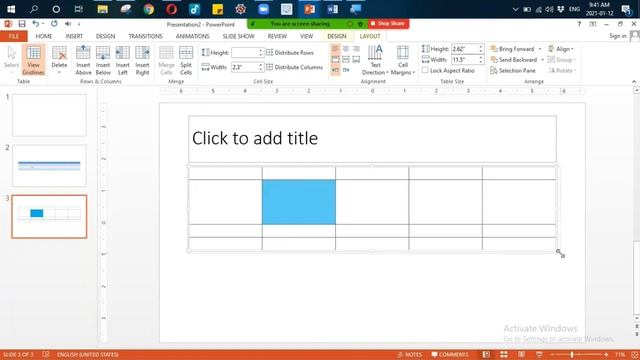This screenshot has width=640, height=360.
Task: Align cell text to the bottom
Action: 356,60
